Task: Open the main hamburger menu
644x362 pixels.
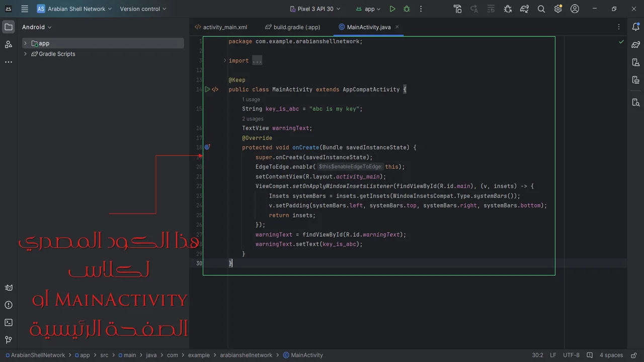Action: click(x=25, y=9)
